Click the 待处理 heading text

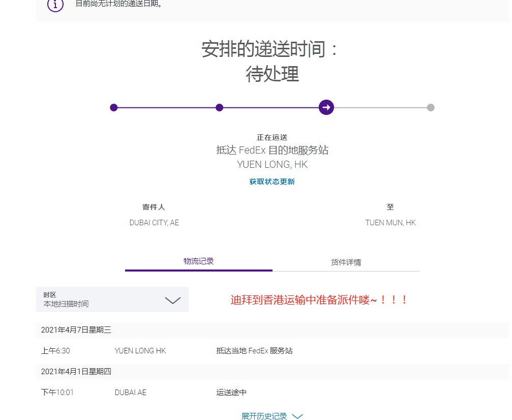coord(272,74)
